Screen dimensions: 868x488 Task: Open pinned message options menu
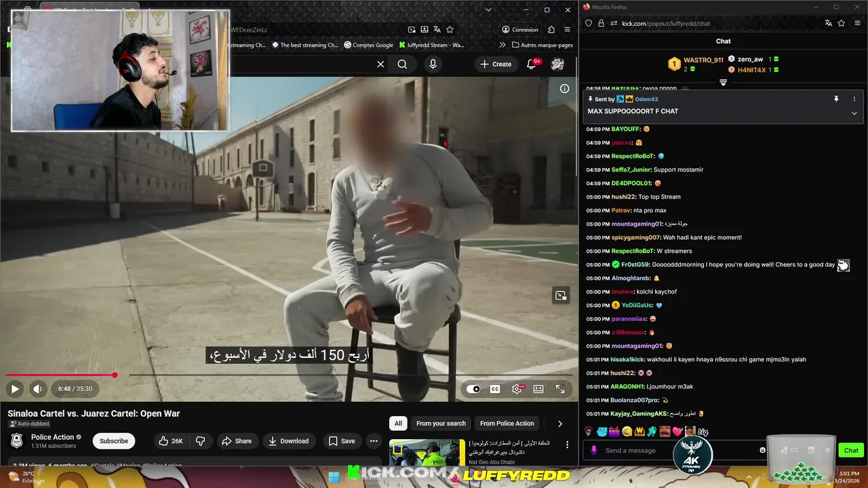coord(854,99)
